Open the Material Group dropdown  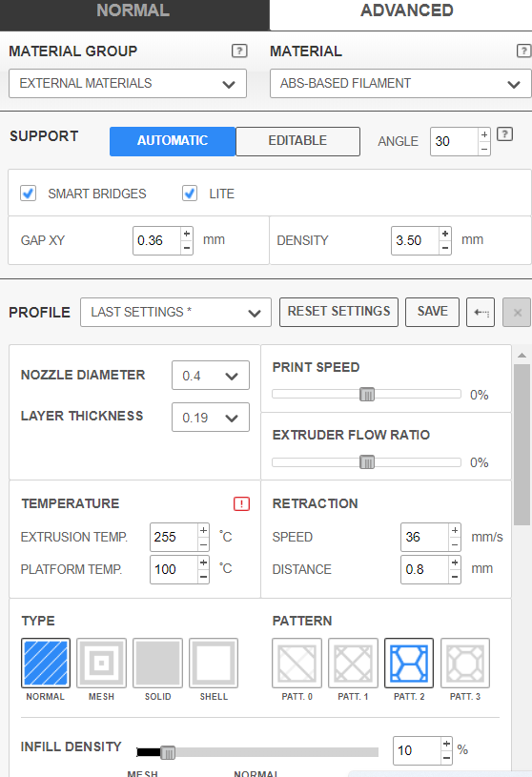128,83
